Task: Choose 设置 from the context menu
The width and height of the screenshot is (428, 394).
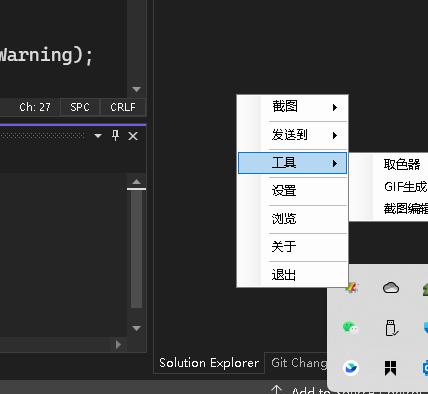Action: 292,191
